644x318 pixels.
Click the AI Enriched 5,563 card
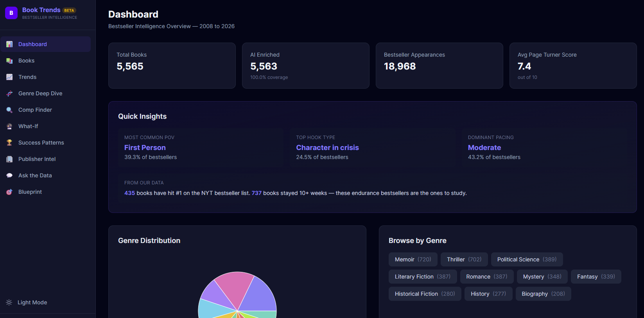(306, 66)
